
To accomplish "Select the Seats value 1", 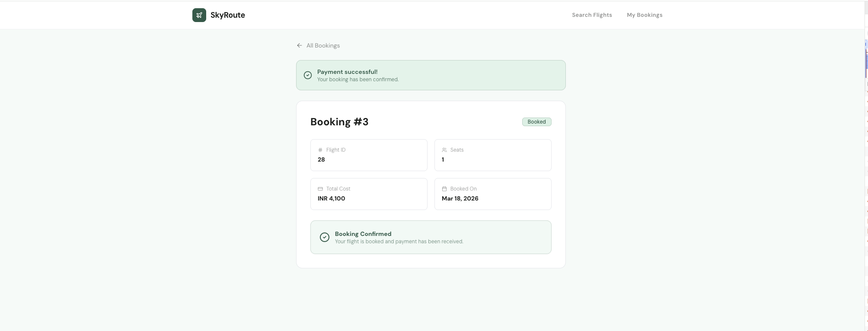I will coord(443,159).
